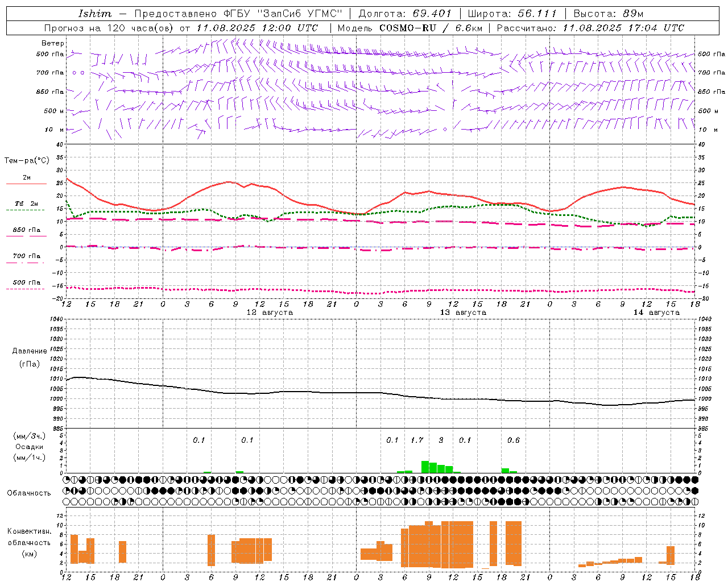The width and height of the screenshot is (728, 582).
Task: Click the "Тем-ра(°C)" temperature label
Action: point(27,161)
